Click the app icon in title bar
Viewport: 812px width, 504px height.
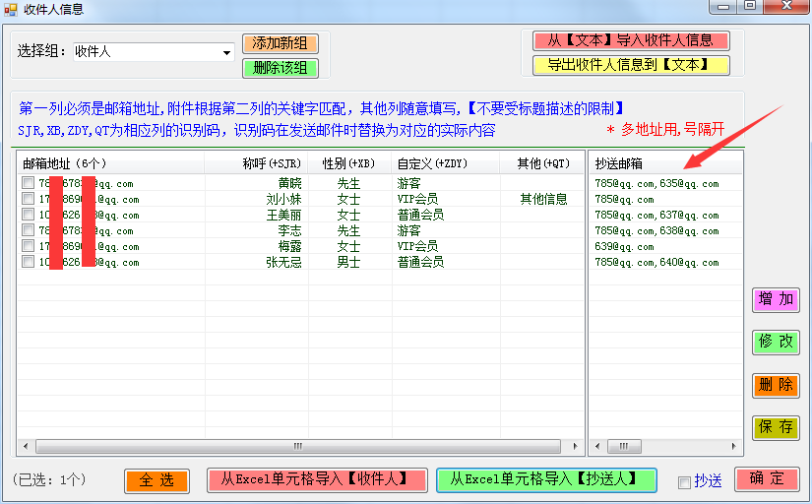coord(11,9)
